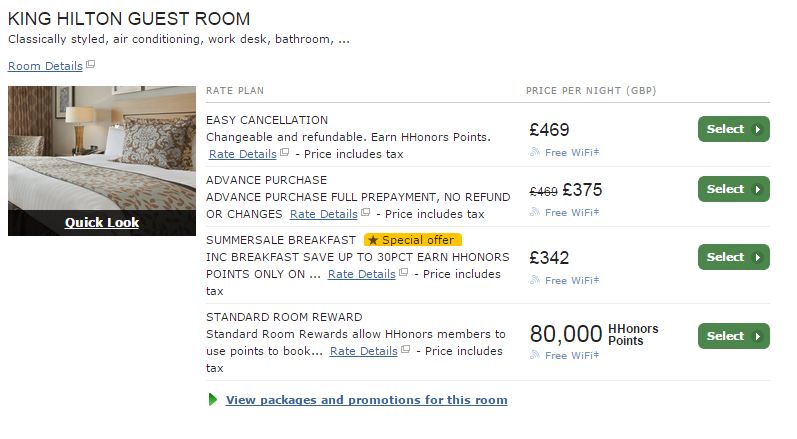The height and width of the screenshot is (439, 797).
Task: Select the Easy Cancellation rate at £469
Action: (733, 129)
